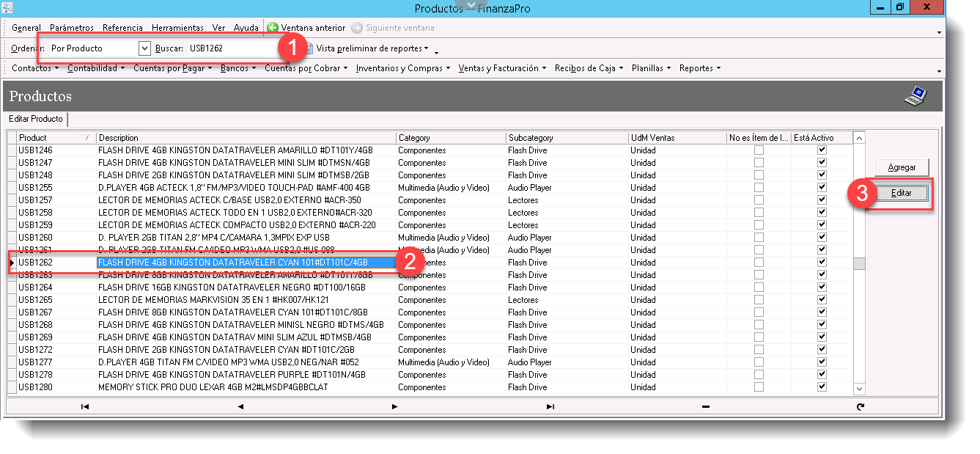Toggle Está Activo checkbox for USB1246

822,150
